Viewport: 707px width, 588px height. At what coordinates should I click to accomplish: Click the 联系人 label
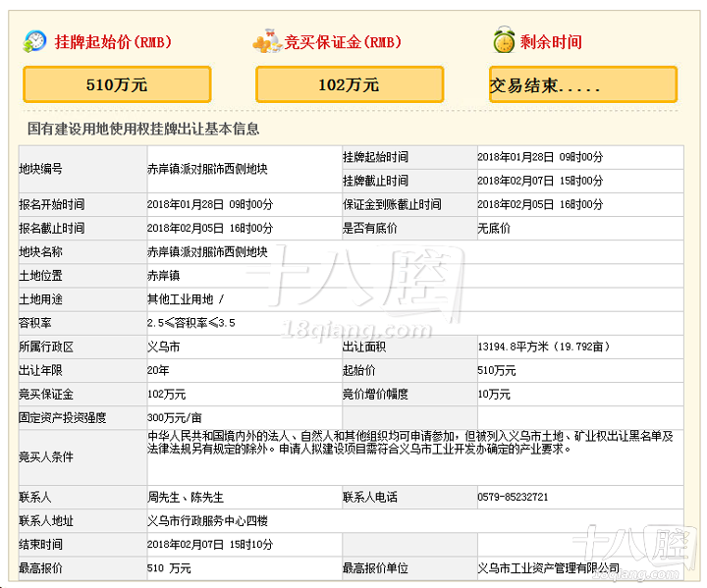[35, 497]
